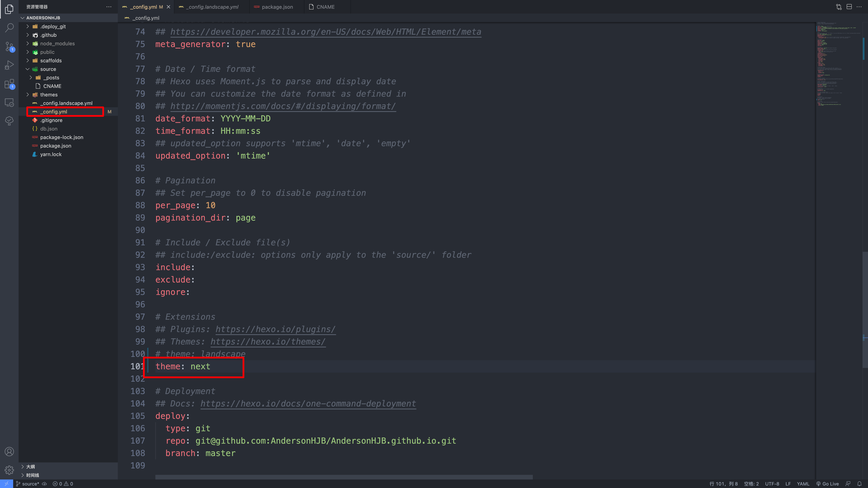Open Run and Debug view
Image resolution: width=868 pixels, height=488 pixels.
tap(9, 65)
